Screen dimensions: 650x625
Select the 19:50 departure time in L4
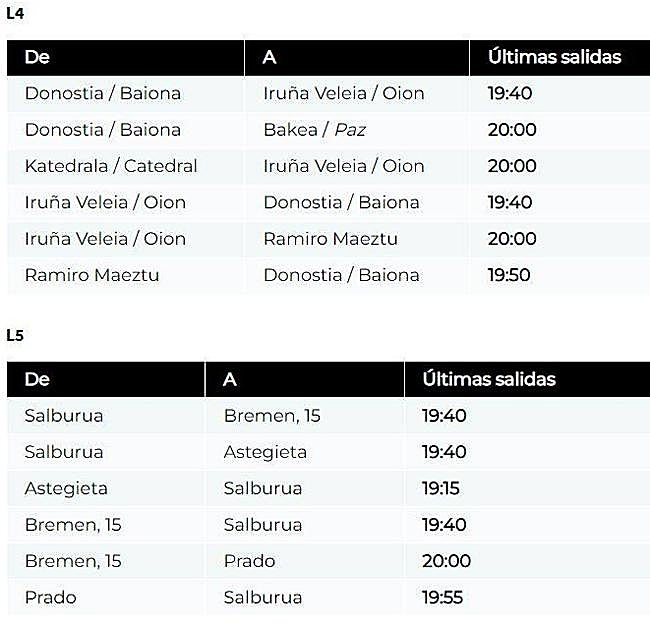click(x=510, y=275)
